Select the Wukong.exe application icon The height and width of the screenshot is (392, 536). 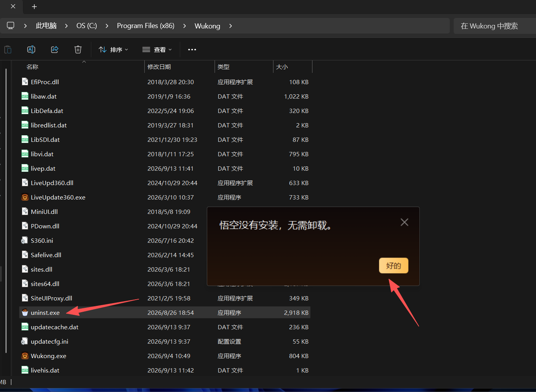[x=25, y=356]
